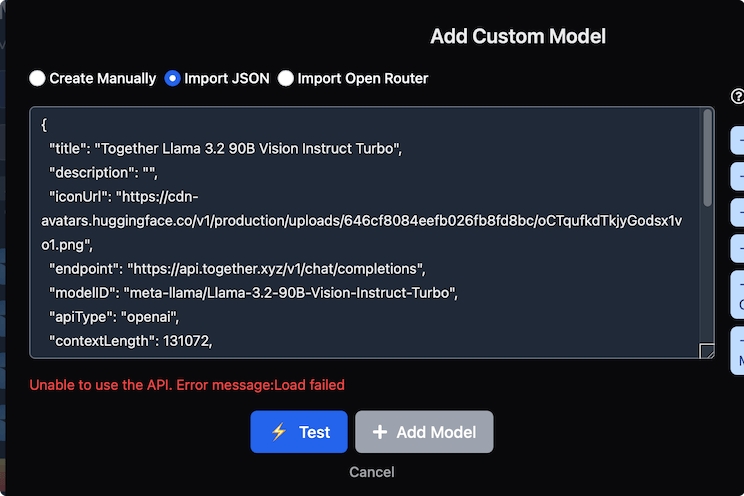Viewport: 744px width, 496px height.
Task: Click the plus icon on Add Model
Action: pyautogui.click(x=380, y=432)
